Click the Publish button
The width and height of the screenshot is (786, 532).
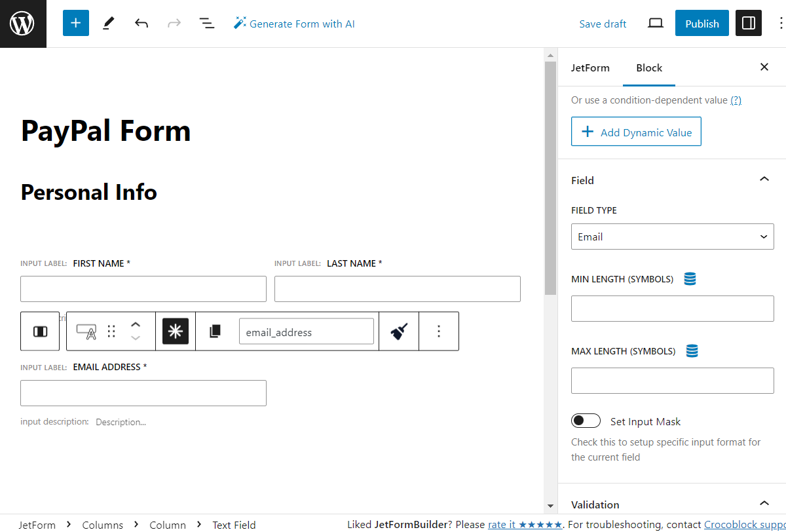(702, 23)
